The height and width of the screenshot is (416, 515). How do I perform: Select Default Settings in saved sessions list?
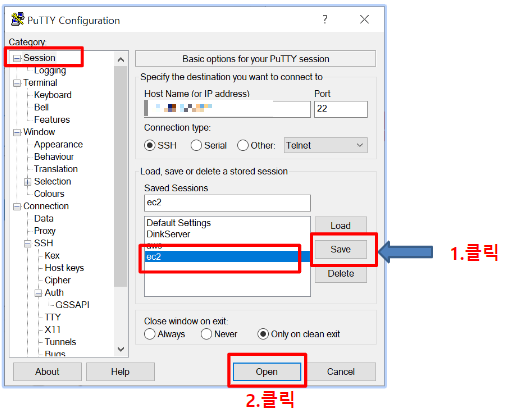[227, 223]
